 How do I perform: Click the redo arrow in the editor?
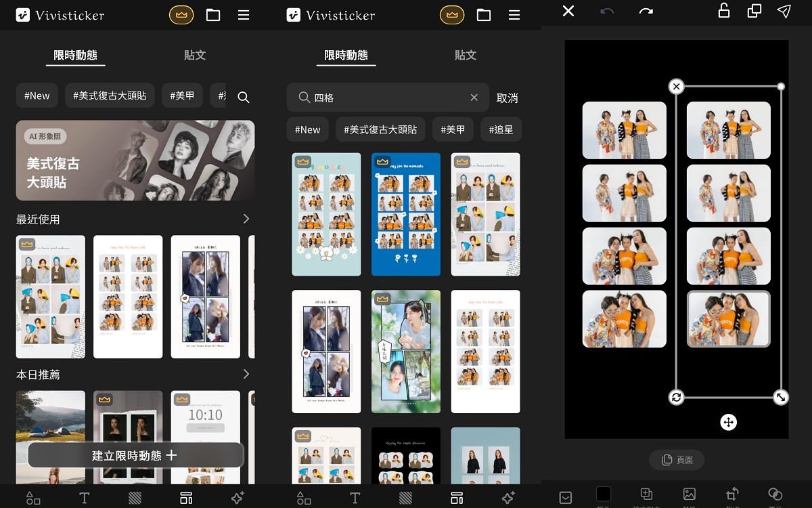(646, 12)
